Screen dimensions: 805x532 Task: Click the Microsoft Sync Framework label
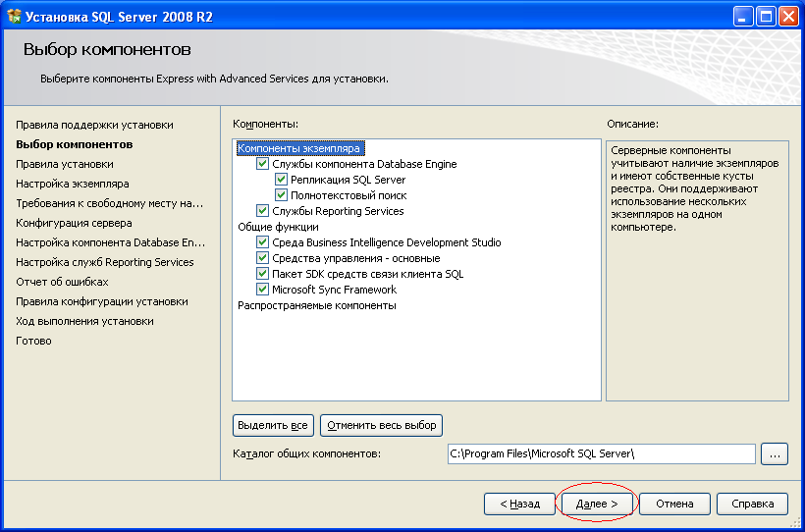coord(334,290)
